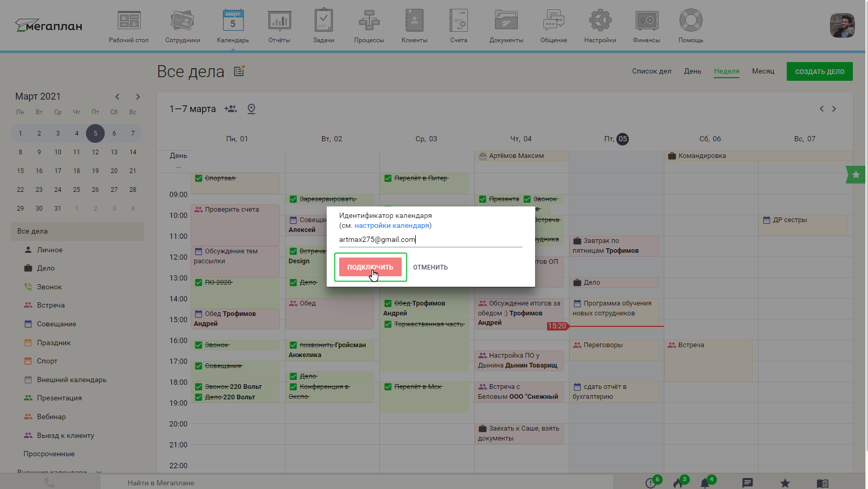
Task: Go to previous month in mini calendar
Action: [118, 96]
